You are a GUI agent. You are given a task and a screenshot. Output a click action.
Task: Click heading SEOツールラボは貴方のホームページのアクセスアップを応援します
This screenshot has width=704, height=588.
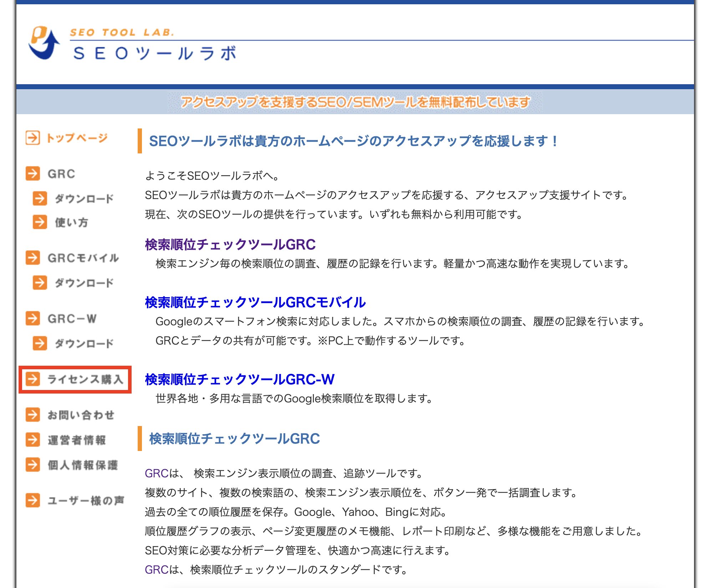[x=354, y=141]
